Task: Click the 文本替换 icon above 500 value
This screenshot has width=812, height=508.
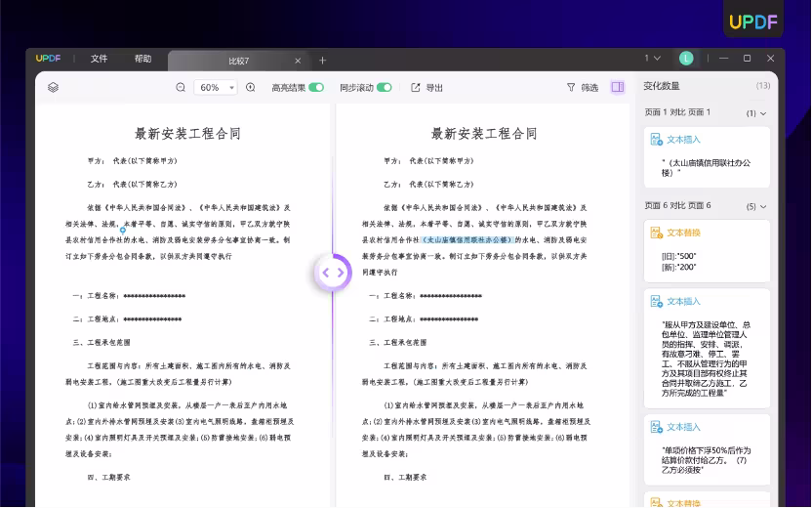Action: pyautogui.click(x=656, y=233)
